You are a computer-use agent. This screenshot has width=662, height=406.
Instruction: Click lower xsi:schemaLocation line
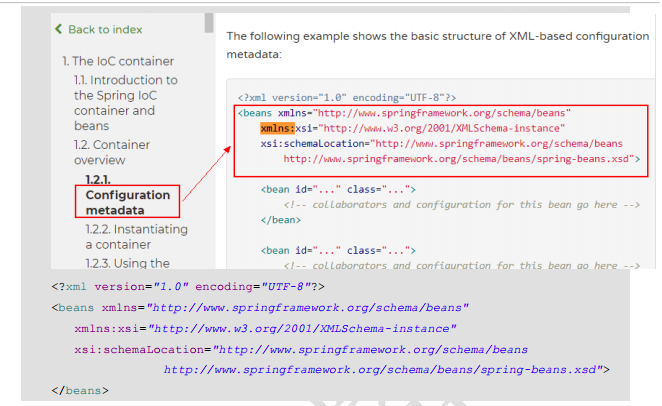(x=301, y=350)
